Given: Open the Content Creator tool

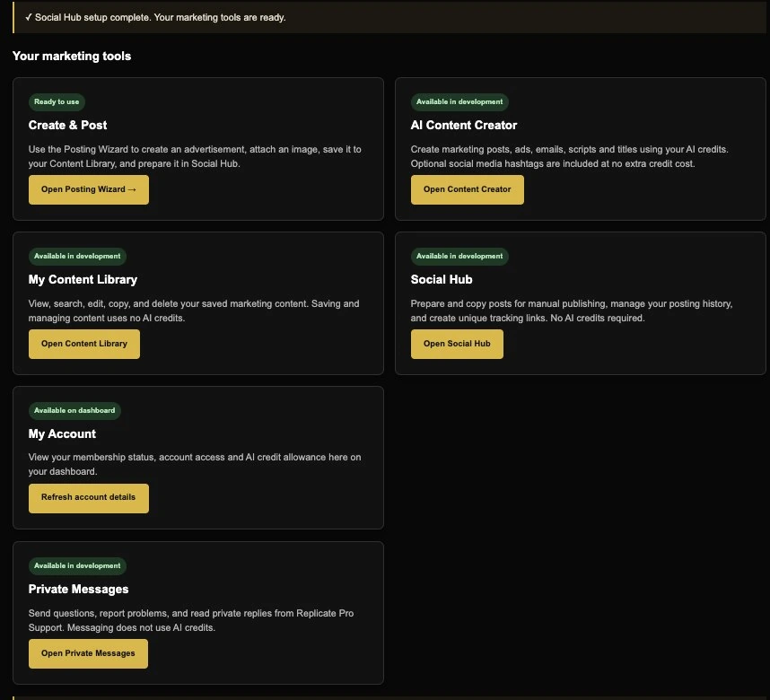Looking at the screenshot, I should click(x=467, y=189).
